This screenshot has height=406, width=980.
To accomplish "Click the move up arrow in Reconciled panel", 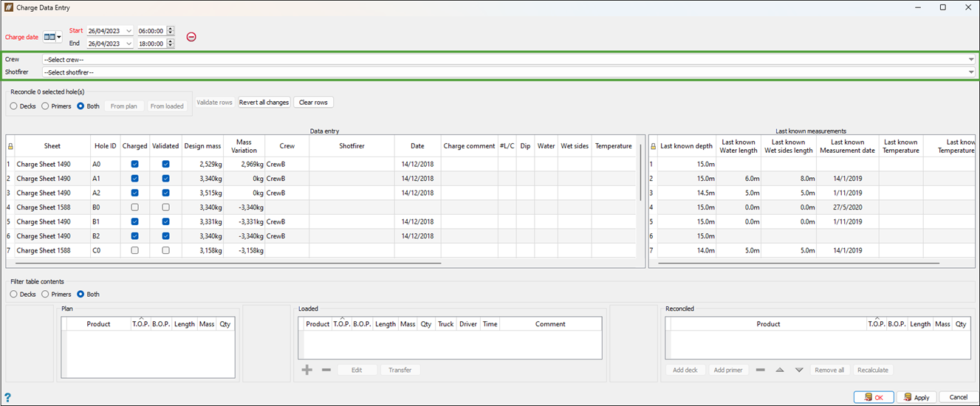I will (780, 370).
